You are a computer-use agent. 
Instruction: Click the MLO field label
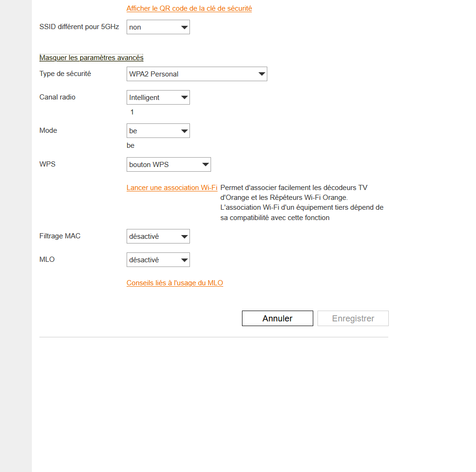click(x=47, y=259)
